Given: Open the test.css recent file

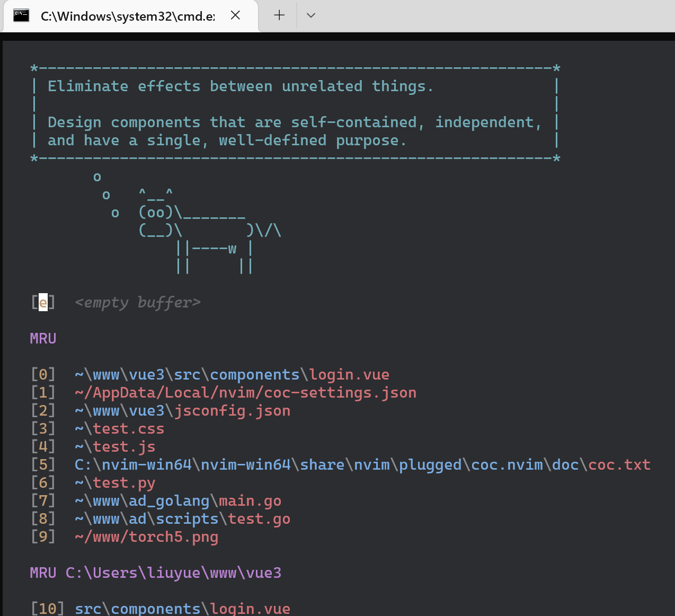Looking at the screenshot, I should tap(119, 429).
